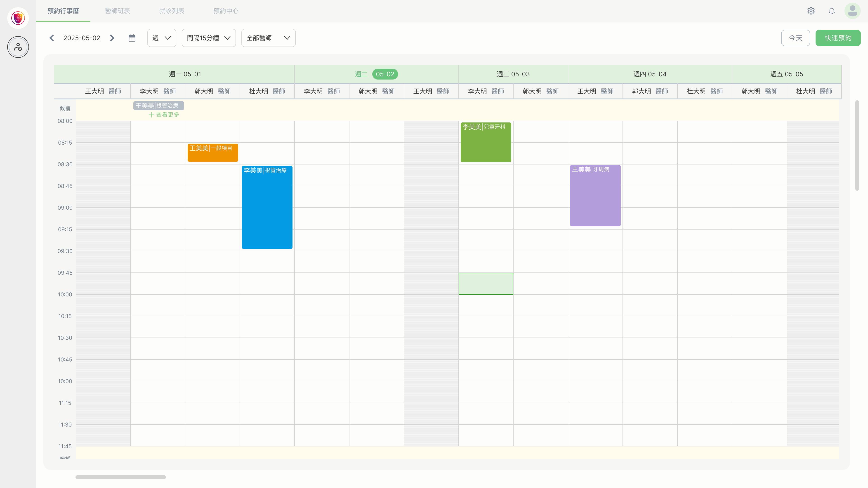Advance to the next week with the right arrow
The width and height of the screenshot is (868, 488).
[x=112, y=38]
